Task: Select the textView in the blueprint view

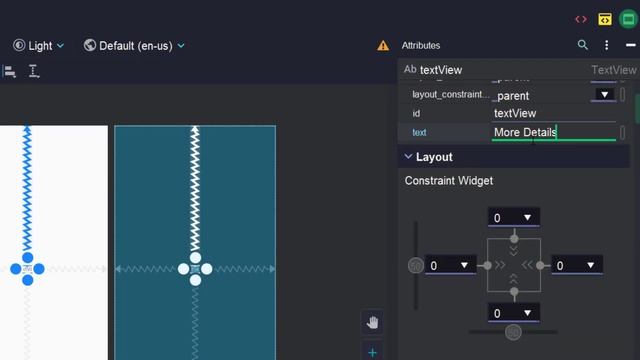Action: (x=195, y=269)
